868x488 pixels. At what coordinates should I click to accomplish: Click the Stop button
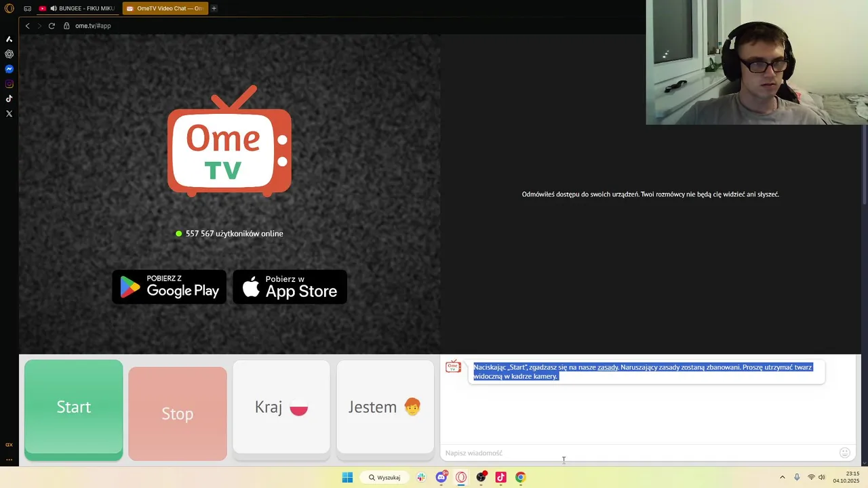tap(178, 413)
